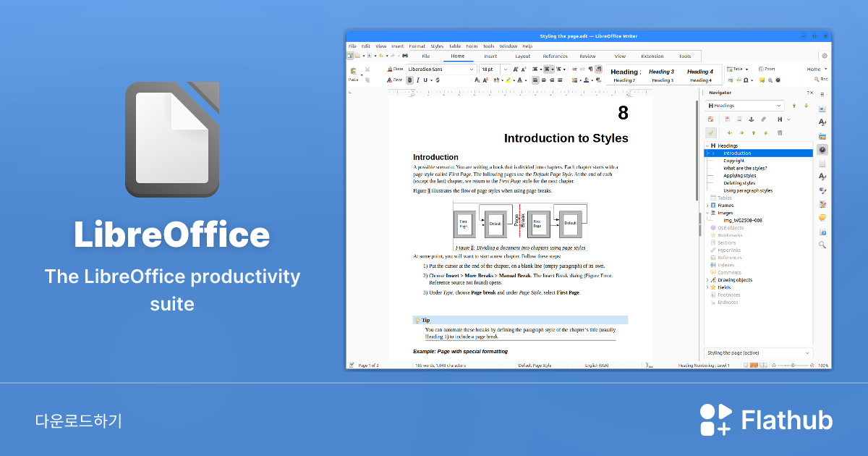Viewport: 868px width, 456px height.
Task: Open the Find toolbar via magnifier icon
Action: point(816,79)
